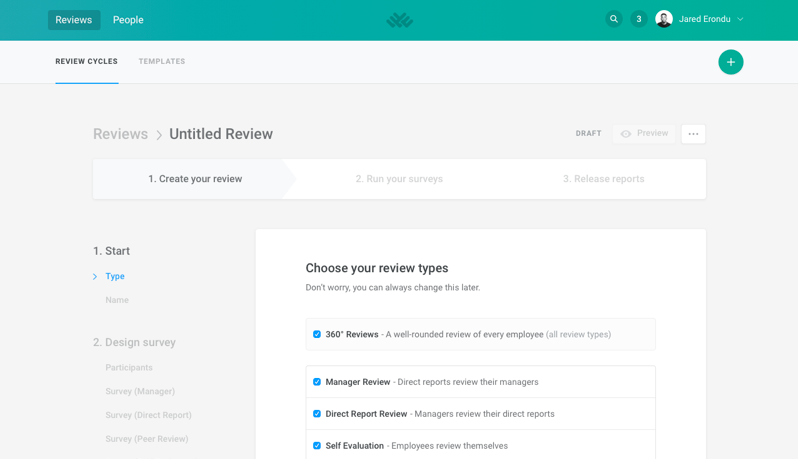Screen dimensions: 798x459
Task: Open the three-dot more options menu
Action: click(x=693, y=134)
